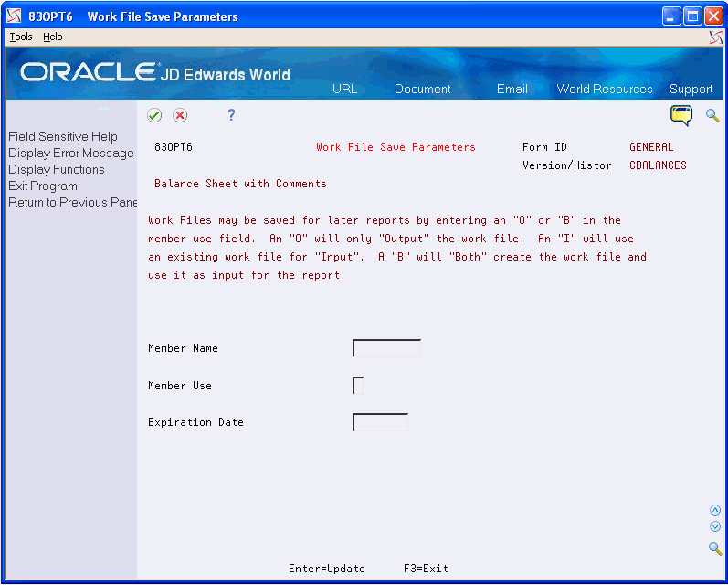Screen dimensions: 728x585
Task: Focus the Member Use input field
Action: click(358, 386)
